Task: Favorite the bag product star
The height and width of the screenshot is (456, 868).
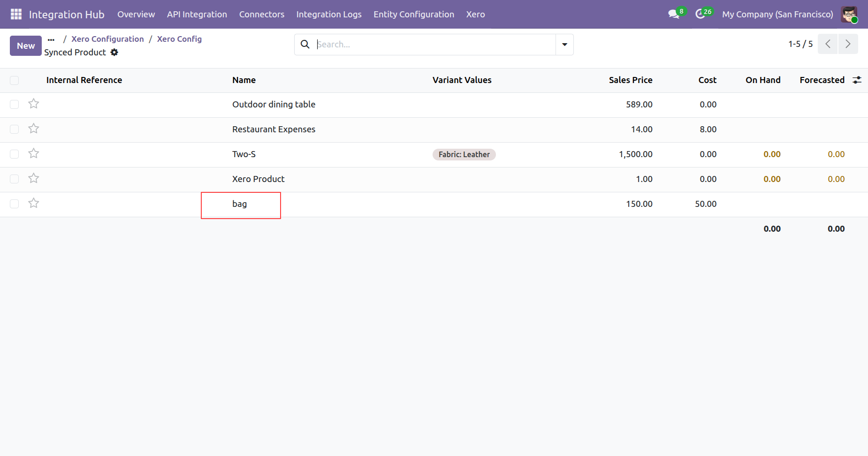Action: [x=33, y=203]
